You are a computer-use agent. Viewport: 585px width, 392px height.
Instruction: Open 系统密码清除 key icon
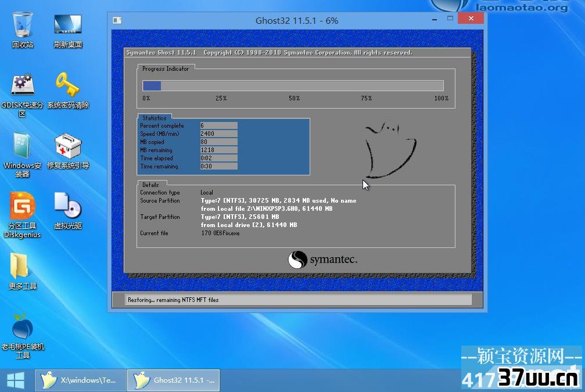(x=68, y=90)
